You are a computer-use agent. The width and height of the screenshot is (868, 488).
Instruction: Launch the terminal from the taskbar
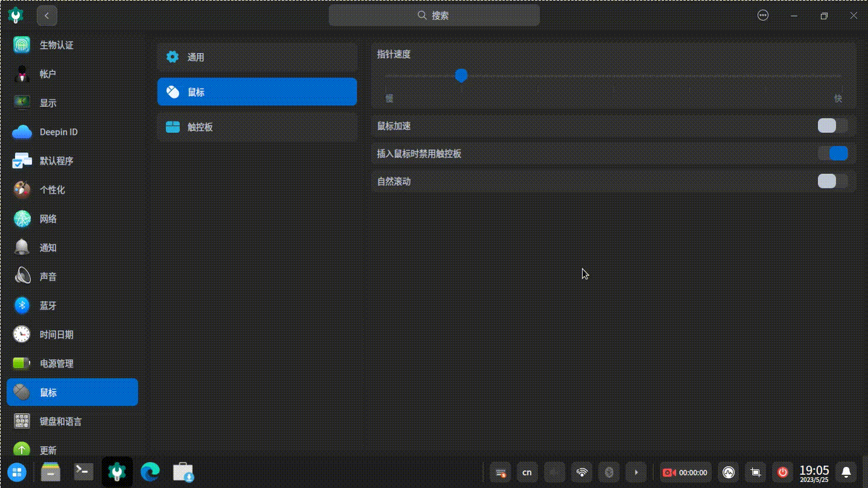83,472
